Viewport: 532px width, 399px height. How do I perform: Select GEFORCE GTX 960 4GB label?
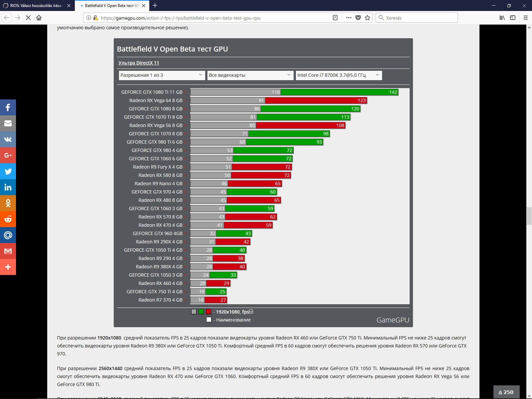[157, 233]
